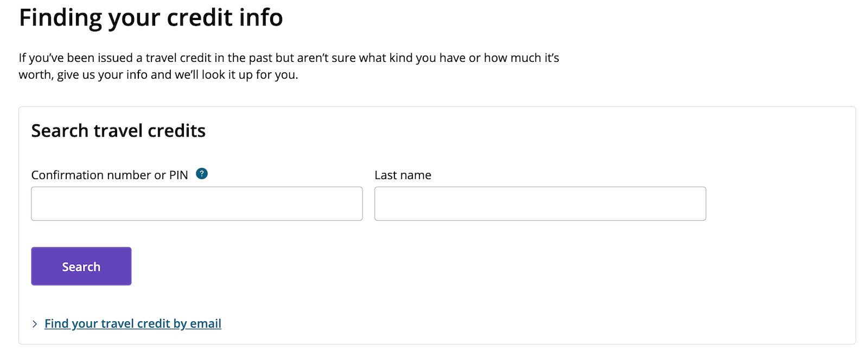Click the Last name label
868x363 pixels.
click(403, 175)
